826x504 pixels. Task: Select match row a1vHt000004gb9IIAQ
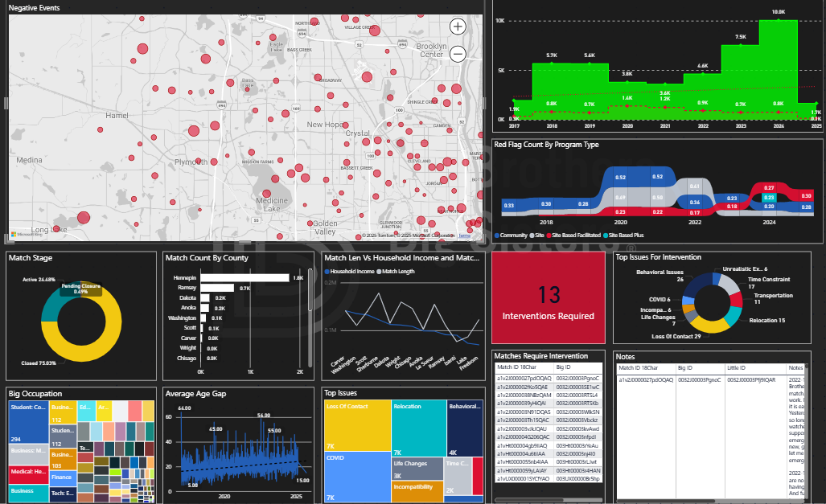tap(549, 445)
